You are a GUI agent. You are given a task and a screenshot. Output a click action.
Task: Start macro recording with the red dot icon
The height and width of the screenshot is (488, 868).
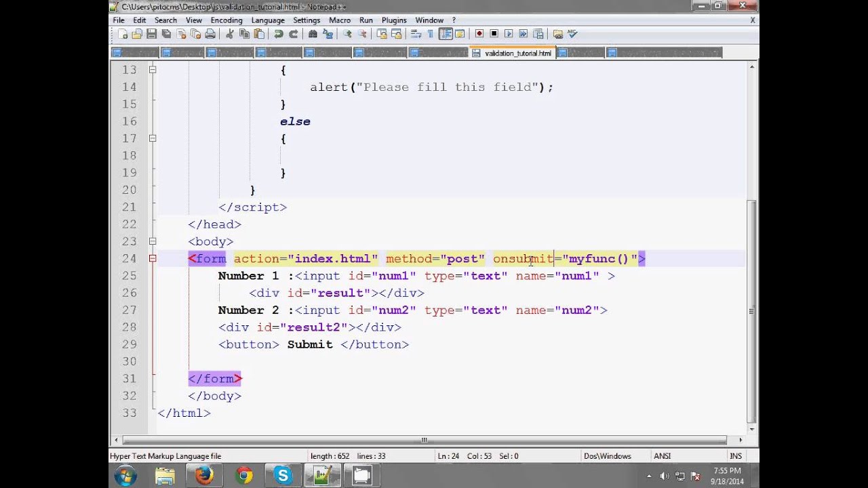479,34
